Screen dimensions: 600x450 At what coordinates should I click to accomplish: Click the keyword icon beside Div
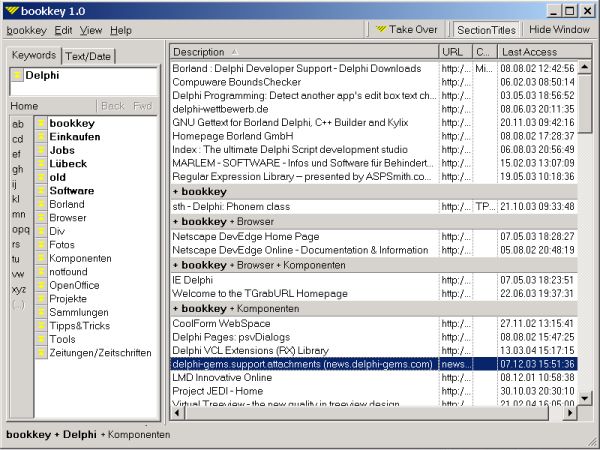pyautogui.click(x=41, y=231)
